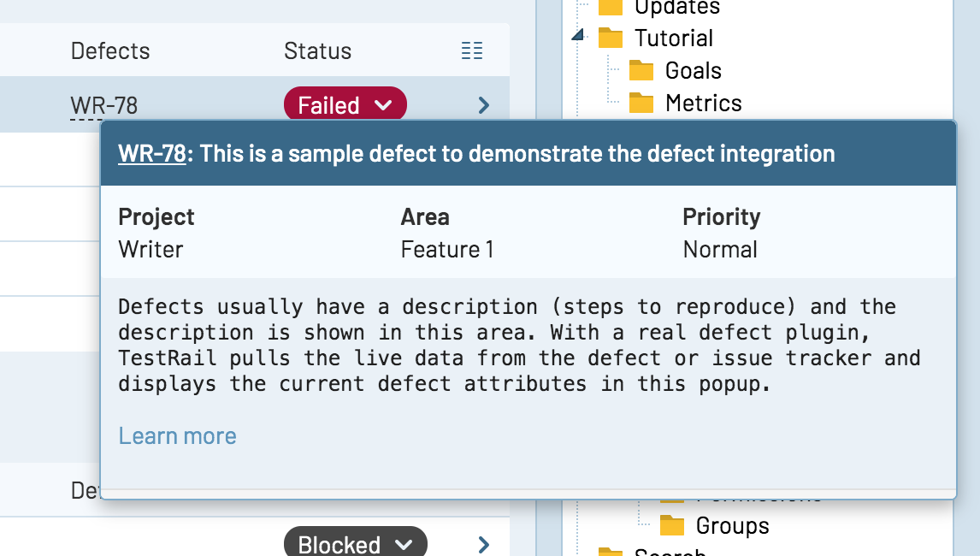Viewport: 980px width, 556px height.
Task: Click the Defects column header
Action: pyautogui.click(x=110, y=51)
